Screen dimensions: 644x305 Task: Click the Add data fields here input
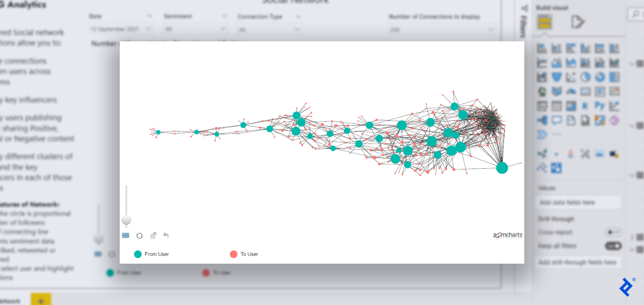tap(578, 202)
